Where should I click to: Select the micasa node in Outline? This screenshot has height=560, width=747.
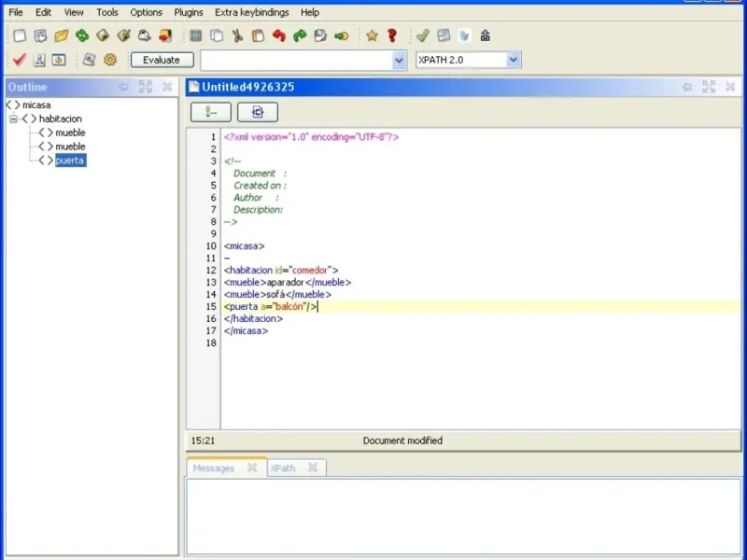(36, 105)
